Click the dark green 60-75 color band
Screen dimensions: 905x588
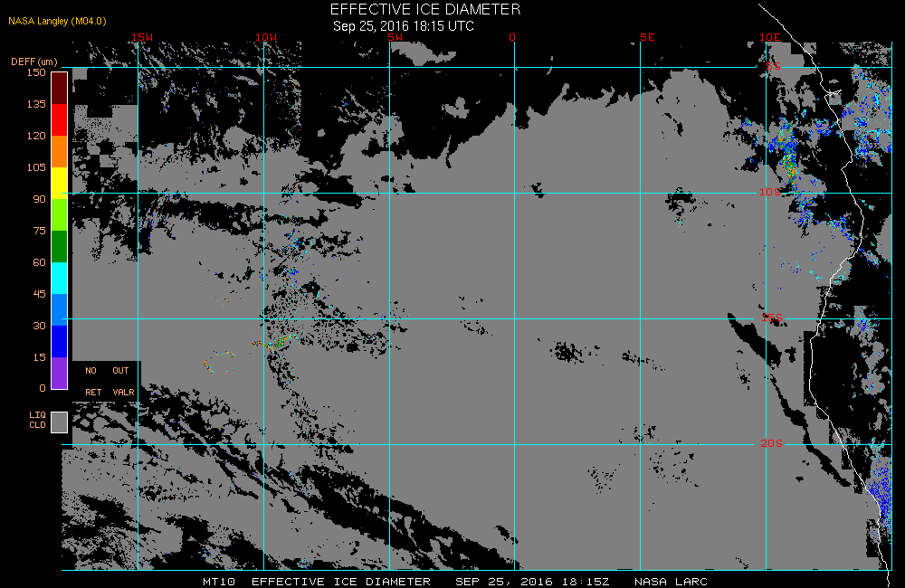click(x=60, y=247)
